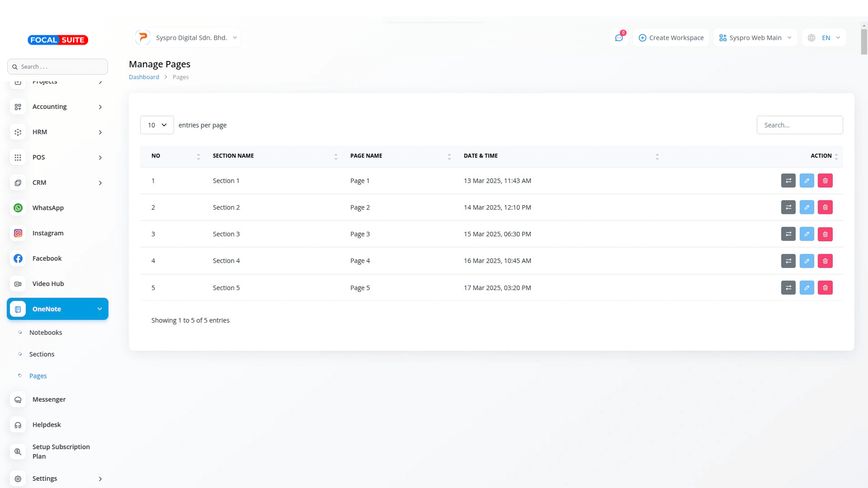
Task: Click the edit pencil icon for Page 2
Action: [807, 207]
